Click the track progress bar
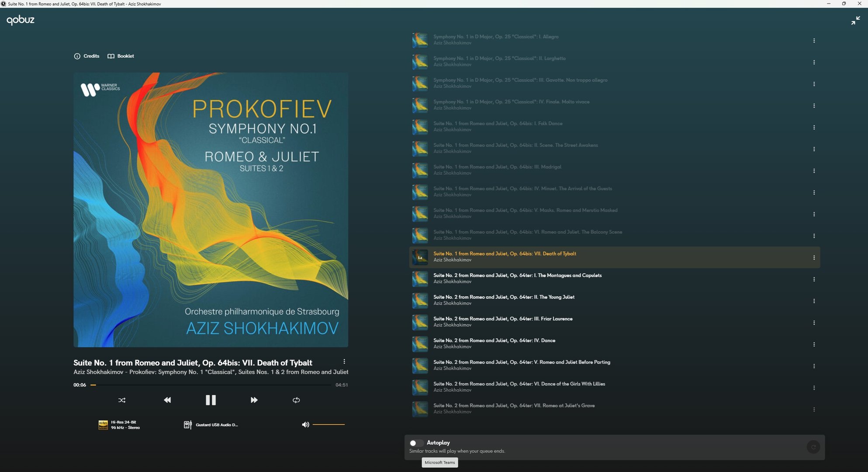The image size is (868, 472). point(211,385)
